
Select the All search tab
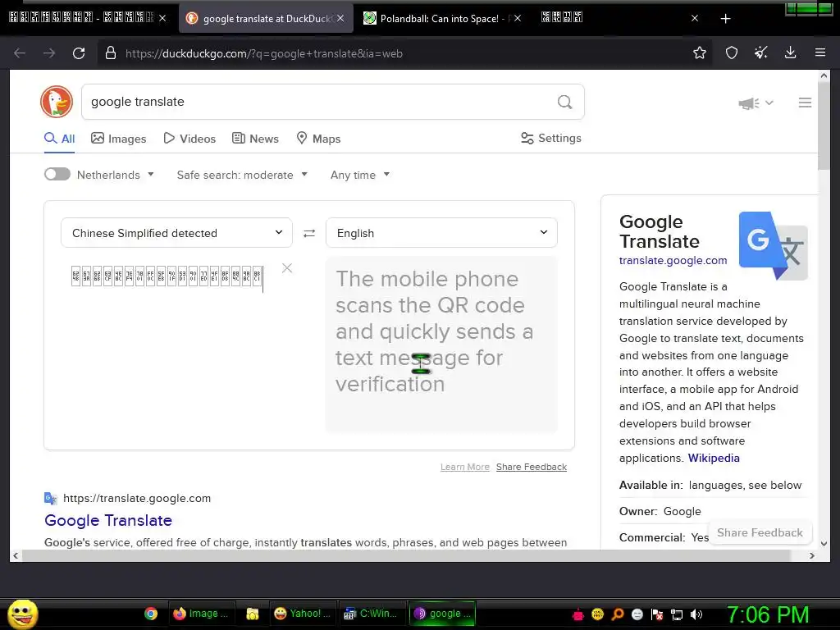click(x=59, y=139)
